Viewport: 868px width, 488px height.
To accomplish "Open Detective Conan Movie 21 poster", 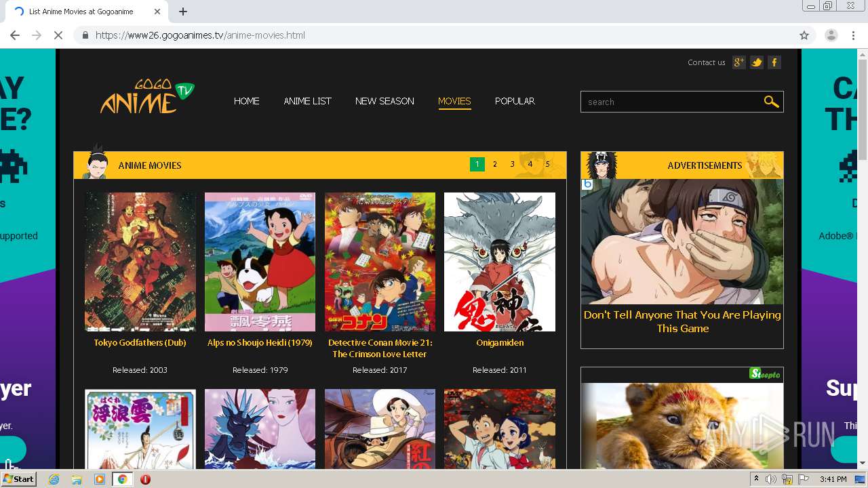I will pyautogui.click(x=380, y=262).
